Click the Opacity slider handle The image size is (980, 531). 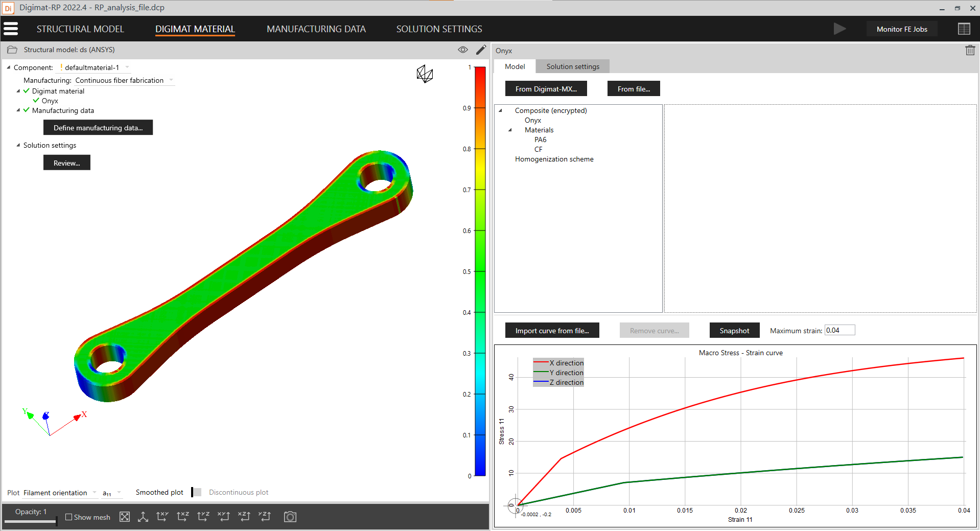pyautogui.click(x=56, y=521)
